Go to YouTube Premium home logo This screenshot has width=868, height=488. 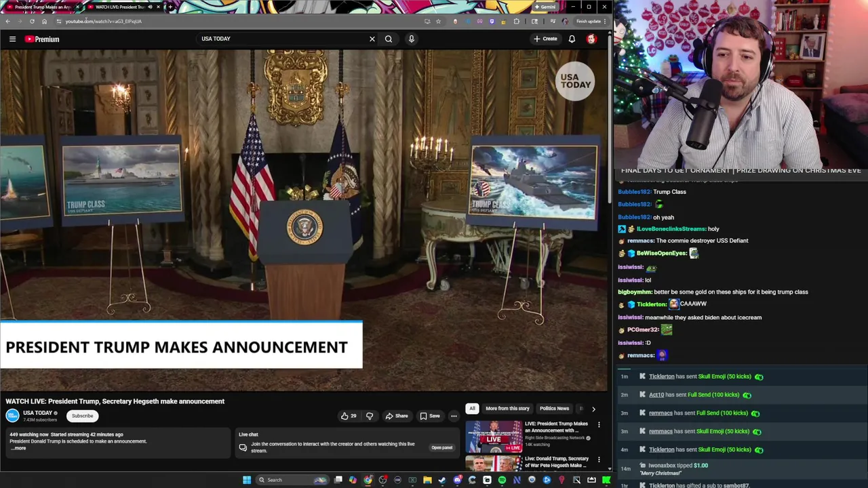[x=42, y=39]
